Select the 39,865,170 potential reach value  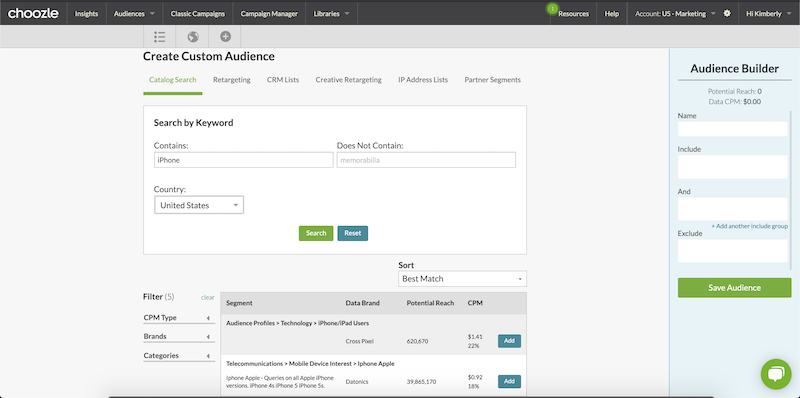[421, 381]
